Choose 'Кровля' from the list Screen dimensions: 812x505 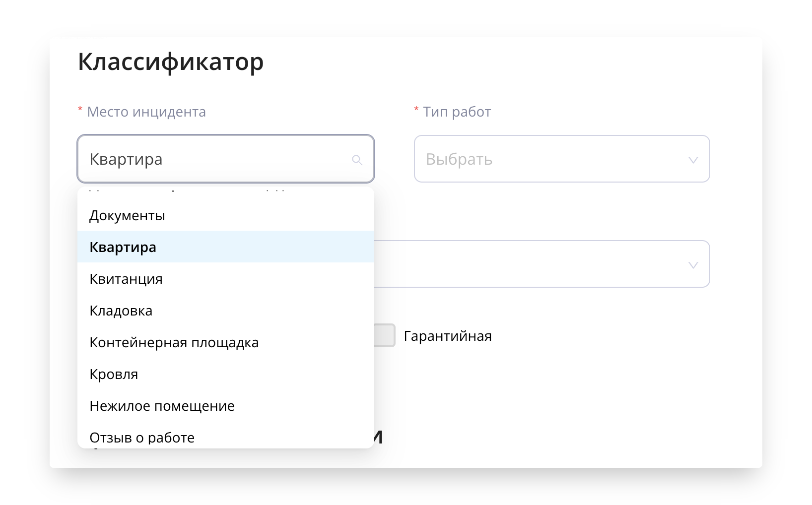pos(114,374)
